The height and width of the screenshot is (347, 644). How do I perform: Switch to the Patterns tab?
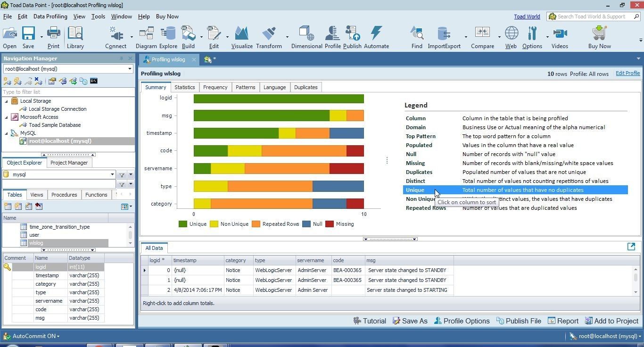tap(245, 87)
